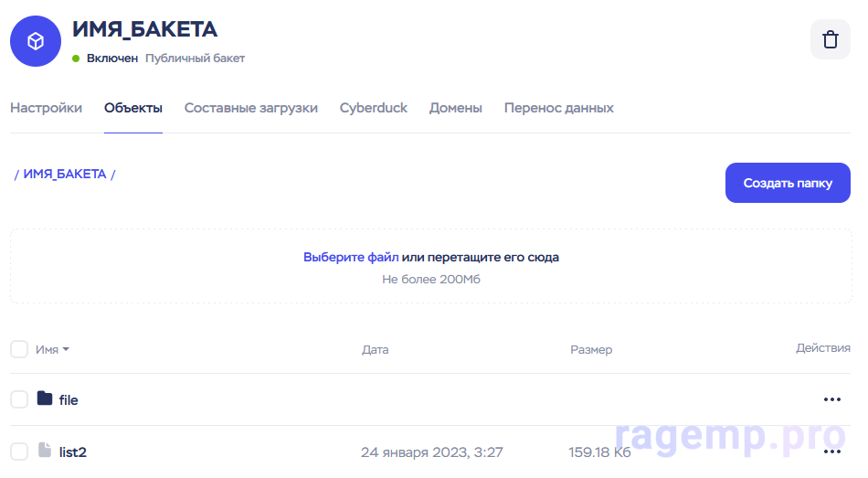Select the list2 row checkbox
This screenshot has width=868, height=478.
tap(19, 451)
